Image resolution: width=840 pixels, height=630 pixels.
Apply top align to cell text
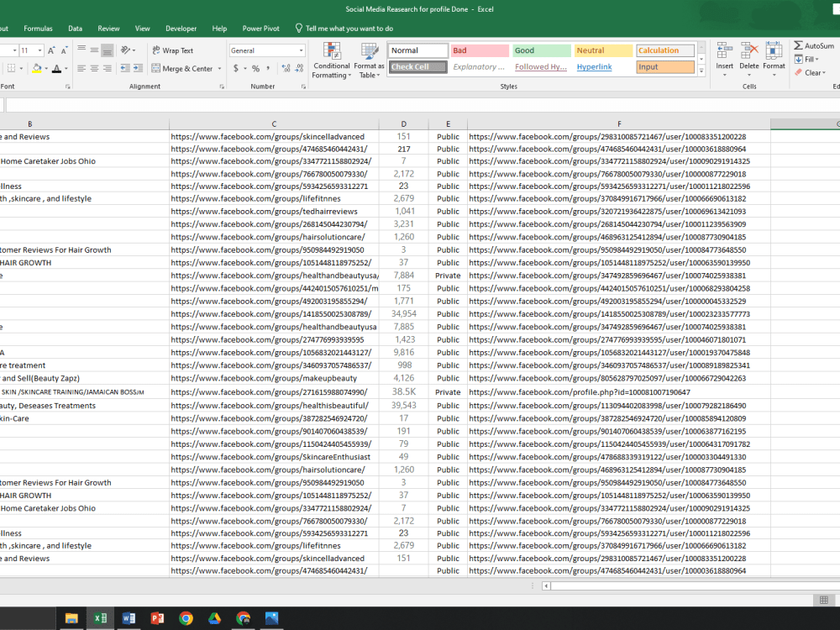coord(81,50)
